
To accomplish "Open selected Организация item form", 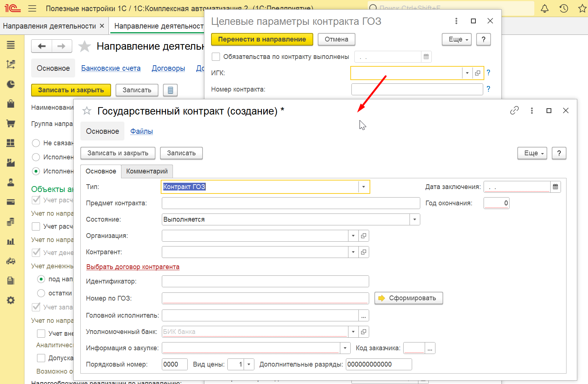I will 364,236.
